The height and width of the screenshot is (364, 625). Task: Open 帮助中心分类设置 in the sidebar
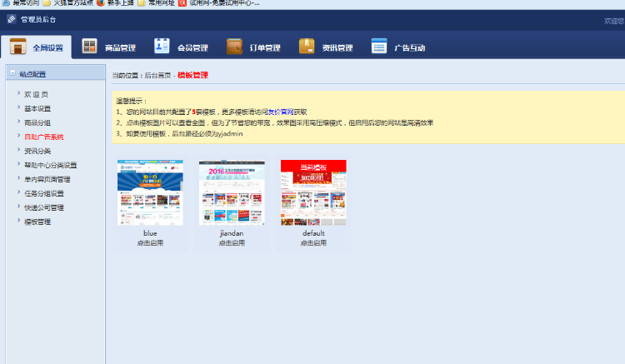pyautogui.click(x=50, y=165)
